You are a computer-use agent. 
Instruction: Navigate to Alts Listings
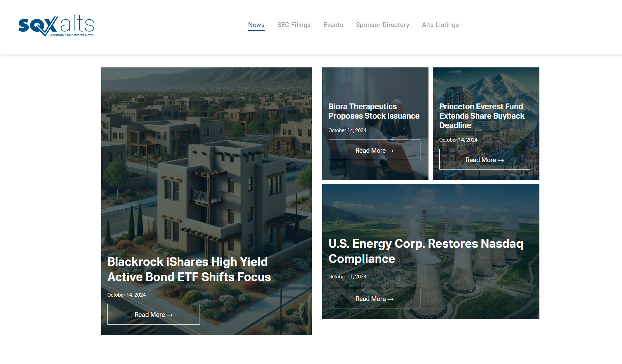[440, 25]
